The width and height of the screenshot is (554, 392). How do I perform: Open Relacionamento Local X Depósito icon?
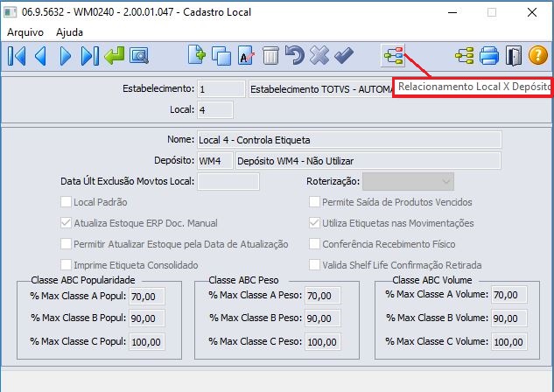pos(393,56)
